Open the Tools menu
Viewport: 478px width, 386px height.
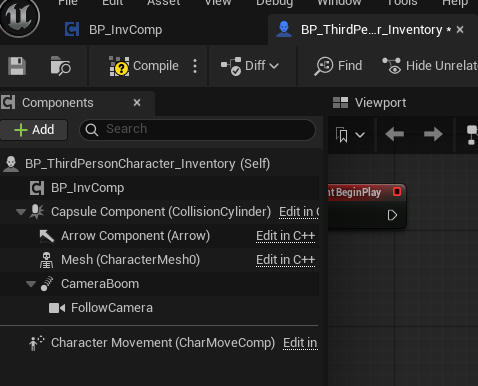pos(402,3)
